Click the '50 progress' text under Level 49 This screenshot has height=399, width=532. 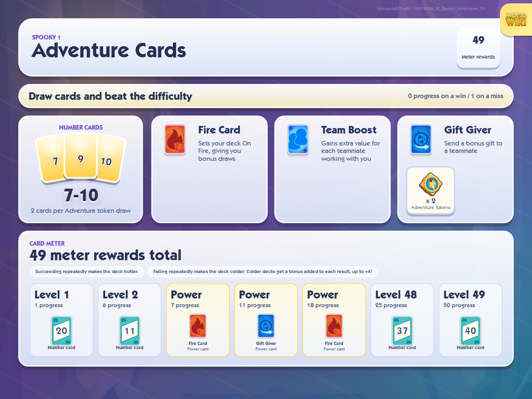tap(459, 305)
